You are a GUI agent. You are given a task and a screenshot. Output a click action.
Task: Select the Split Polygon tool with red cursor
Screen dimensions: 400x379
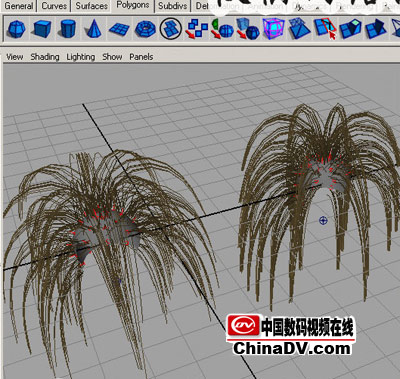pyautogui.click(x=325, y=29)
